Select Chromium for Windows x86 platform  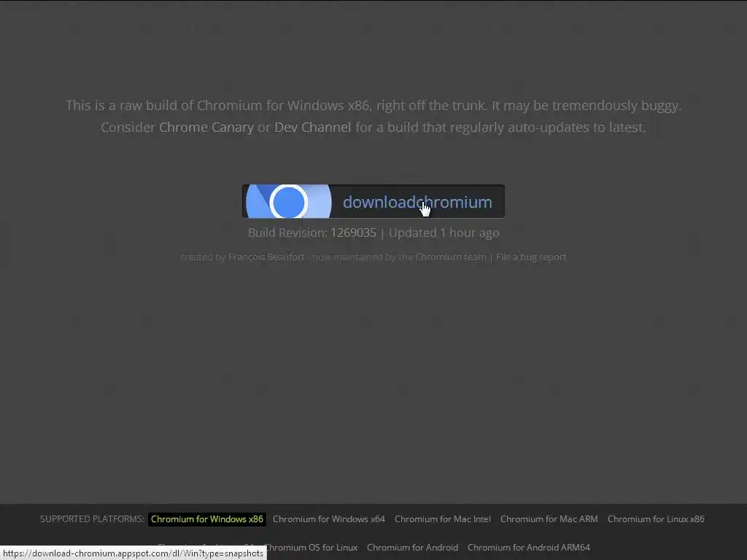207,519
